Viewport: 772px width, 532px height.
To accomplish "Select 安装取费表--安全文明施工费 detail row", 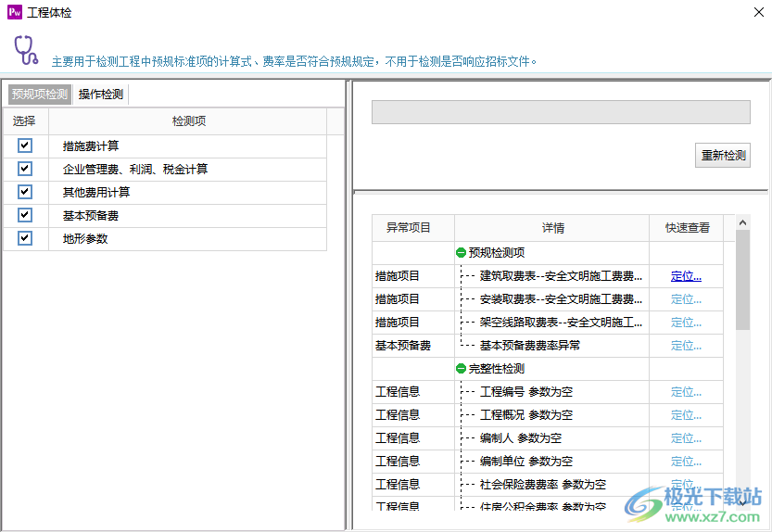I will point(561,299).
